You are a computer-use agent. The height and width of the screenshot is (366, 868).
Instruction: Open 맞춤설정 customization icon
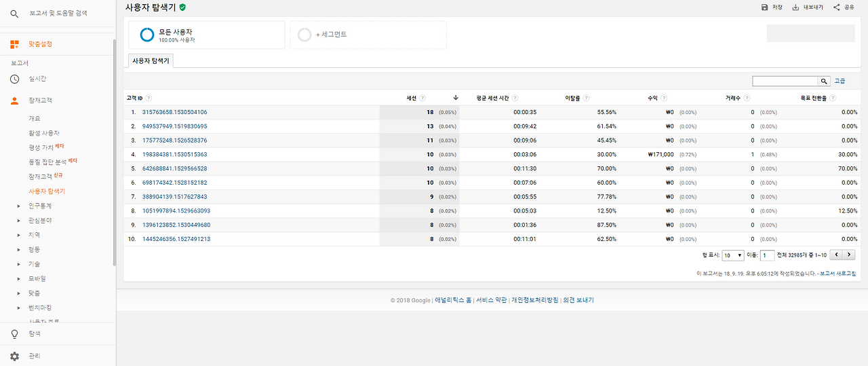pos(14,44)
